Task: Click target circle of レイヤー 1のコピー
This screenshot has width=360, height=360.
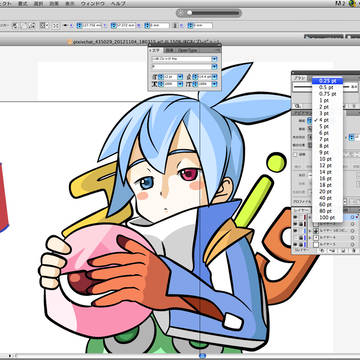Action: (x=353, y=231)
